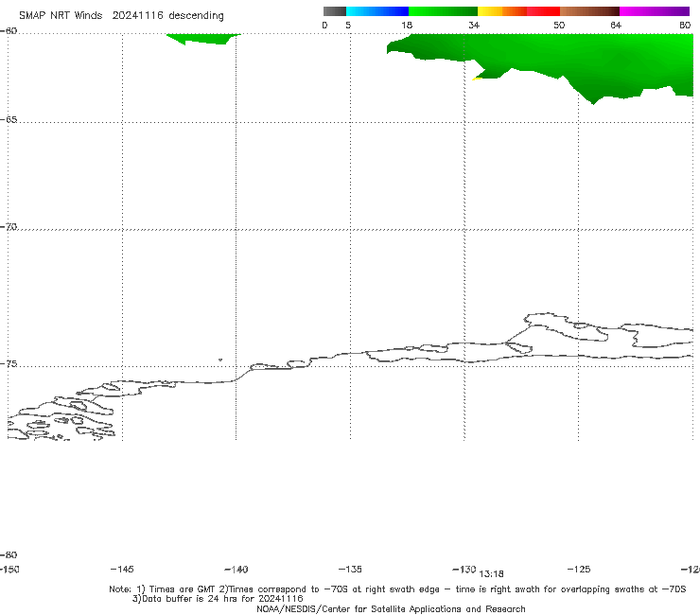Click the title 'SMAP NRT Winds 20241116 descending'

tap(121, 15)
